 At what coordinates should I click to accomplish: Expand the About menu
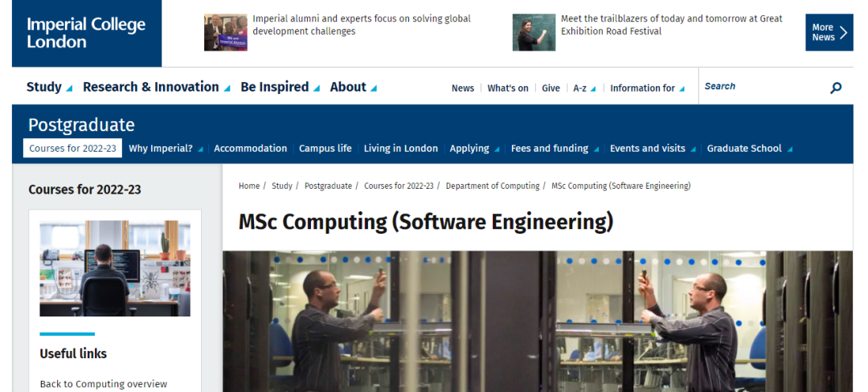(353, 87)
